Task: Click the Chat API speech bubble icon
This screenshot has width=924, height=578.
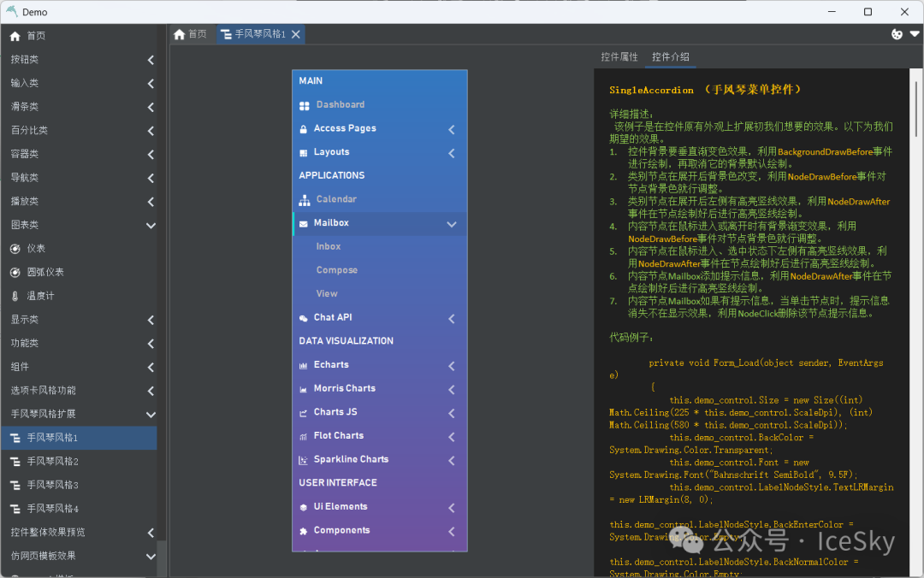Action: (304, 318)
